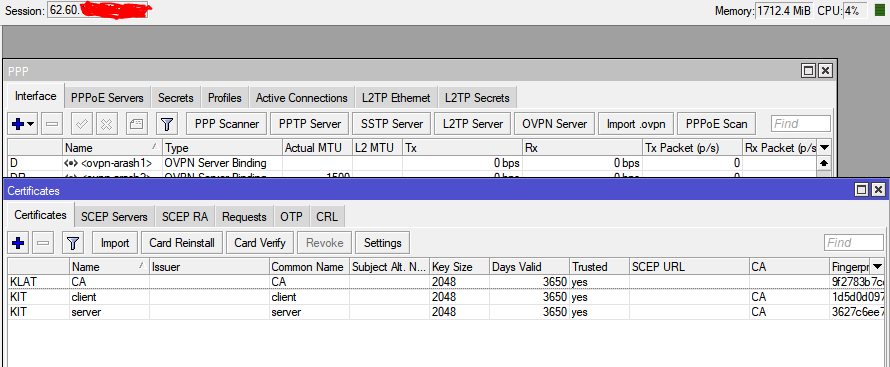Click the PPTP Server button
The height and width of the screenshot is (367, 890).
tap(309, 124)
